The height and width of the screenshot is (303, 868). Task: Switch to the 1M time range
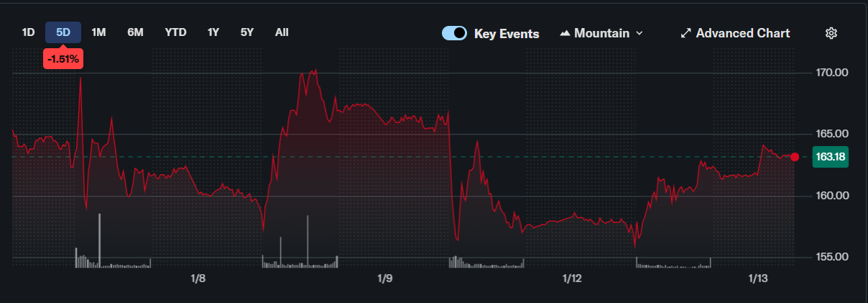99,32
